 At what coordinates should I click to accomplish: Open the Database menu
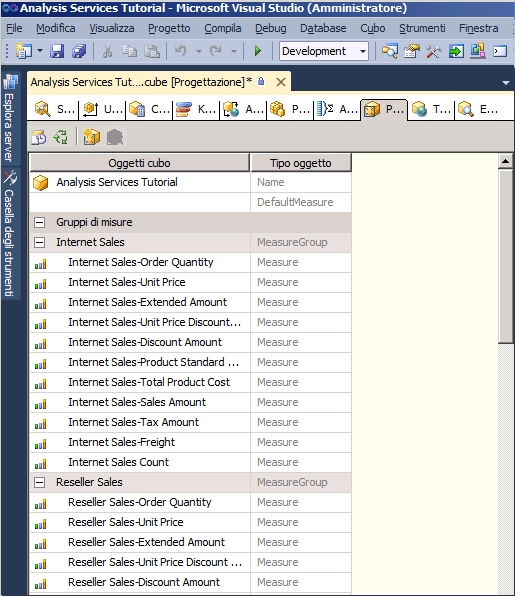coord(323,28)
